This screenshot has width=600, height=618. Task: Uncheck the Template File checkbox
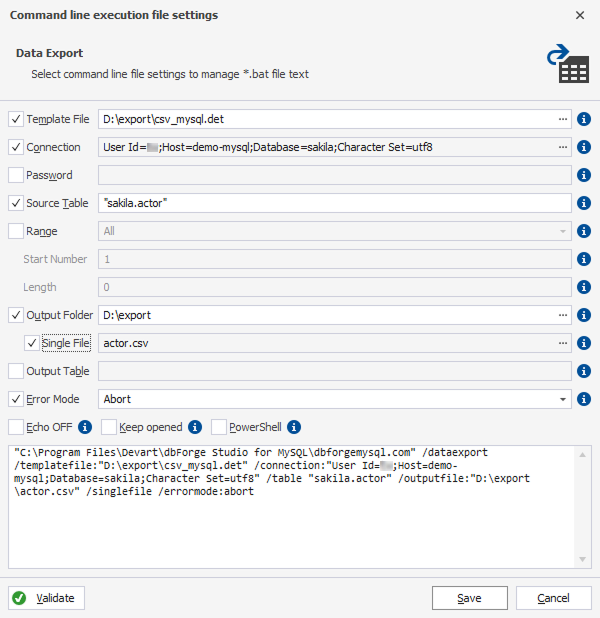pos(16,119)
